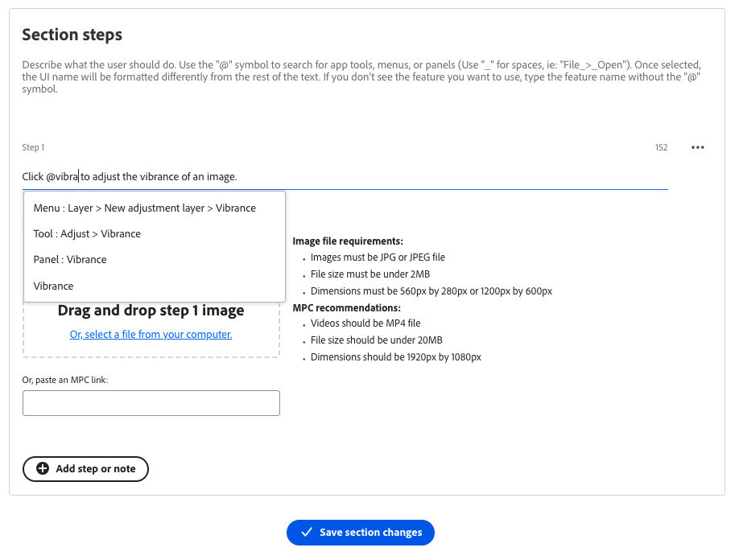Focus the paste an MPC link field
The width and height of the screenshot is (739, 560).
point(151,403)
